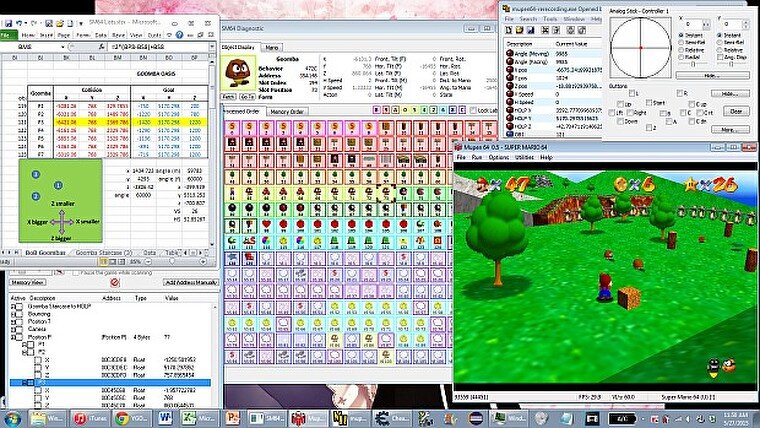
Task: Check the L button checkbox in the controller panel
Action: (632, 93)
